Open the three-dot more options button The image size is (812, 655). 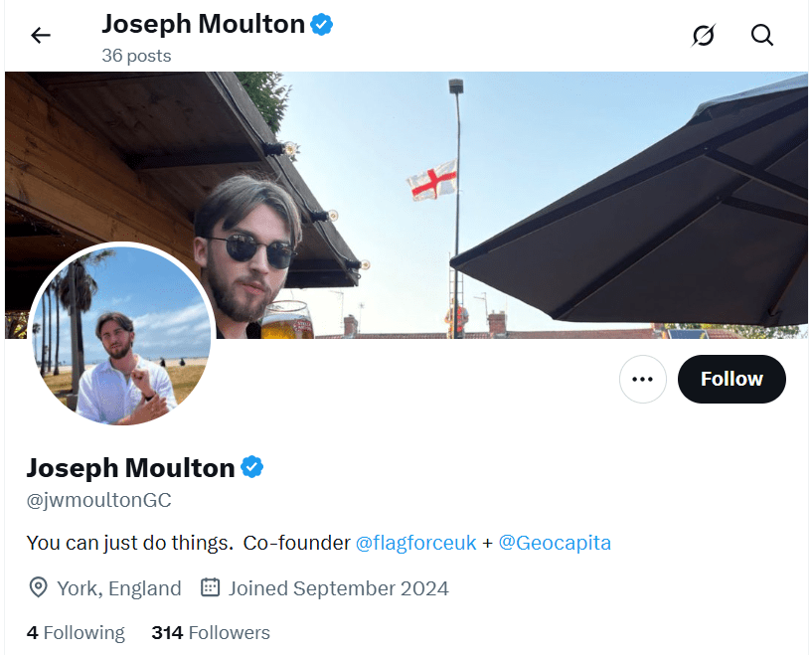click(642, 379)
